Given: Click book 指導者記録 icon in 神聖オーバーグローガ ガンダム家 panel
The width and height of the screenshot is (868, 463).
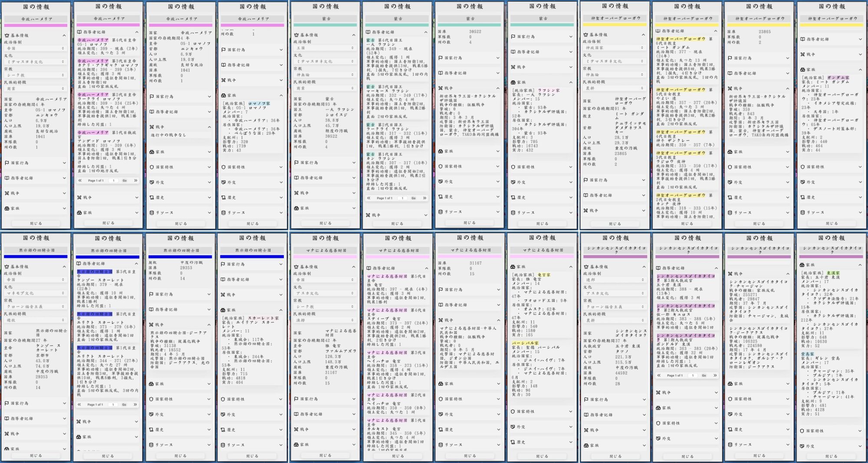Looking at the screenshot, I should pos(802,39).
